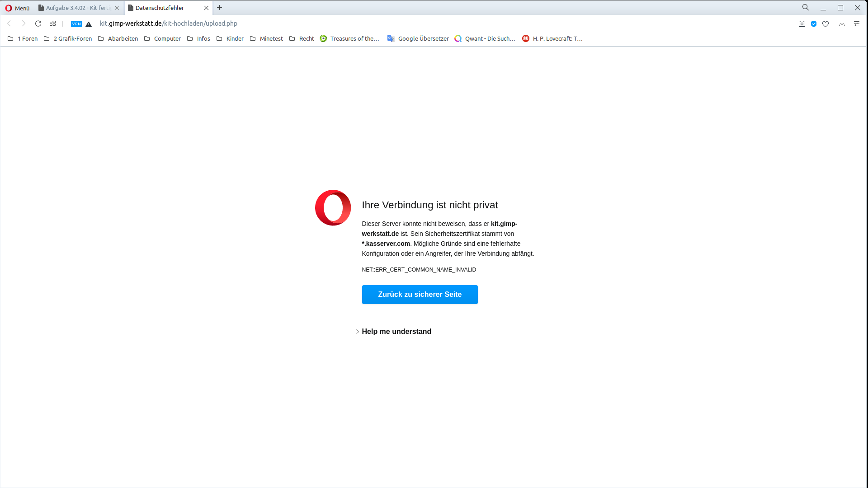Click the security warning triangle icon
868x488 pixels.
click(x=89, y=24)
